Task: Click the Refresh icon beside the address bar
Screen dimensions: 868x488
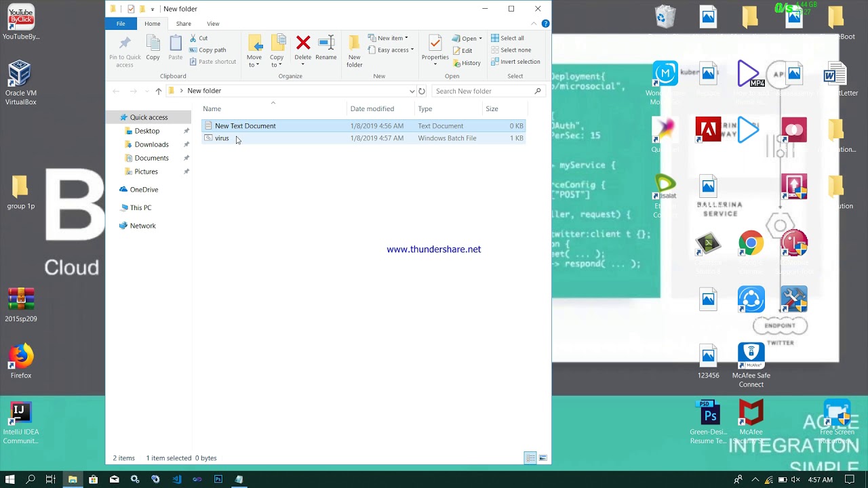Action: coord(422,91)
